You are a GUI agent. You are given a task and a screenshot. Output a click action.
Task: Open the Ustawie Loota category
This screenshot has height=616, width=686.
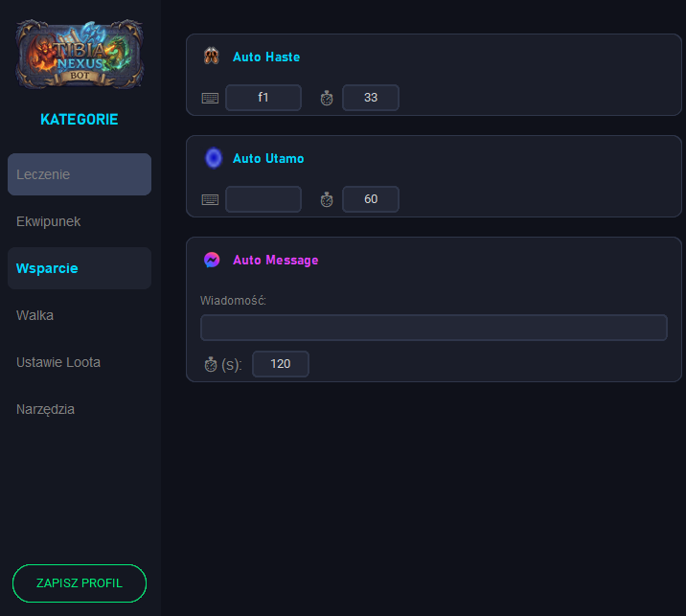pos(80,362)
